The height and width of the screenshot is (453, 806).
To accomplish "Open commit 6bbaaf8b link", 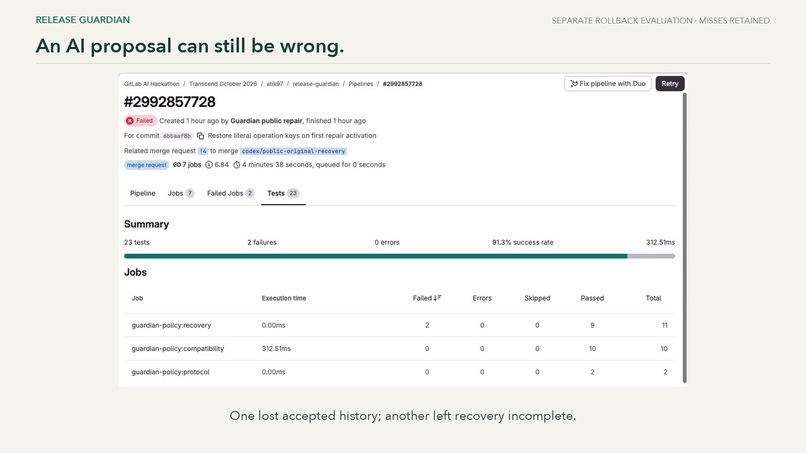I will (177, 136).
